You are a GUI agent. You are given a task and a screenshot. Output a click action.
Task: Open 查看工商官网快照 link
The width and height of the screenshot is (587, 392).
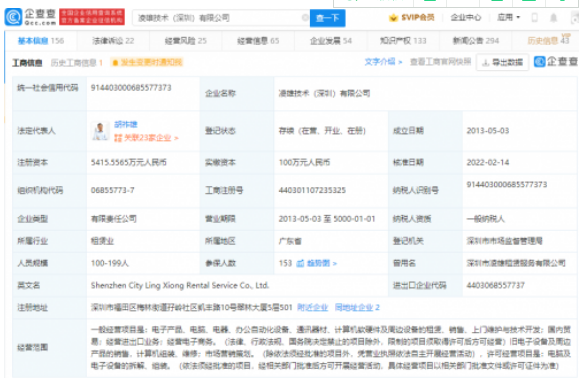click(441, 62)
